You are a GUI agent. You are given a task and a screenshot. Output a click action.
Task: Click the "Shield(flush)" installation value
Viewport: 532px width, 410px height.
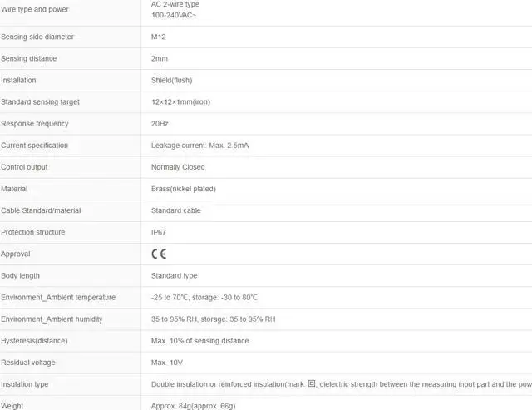click(175, 81)
